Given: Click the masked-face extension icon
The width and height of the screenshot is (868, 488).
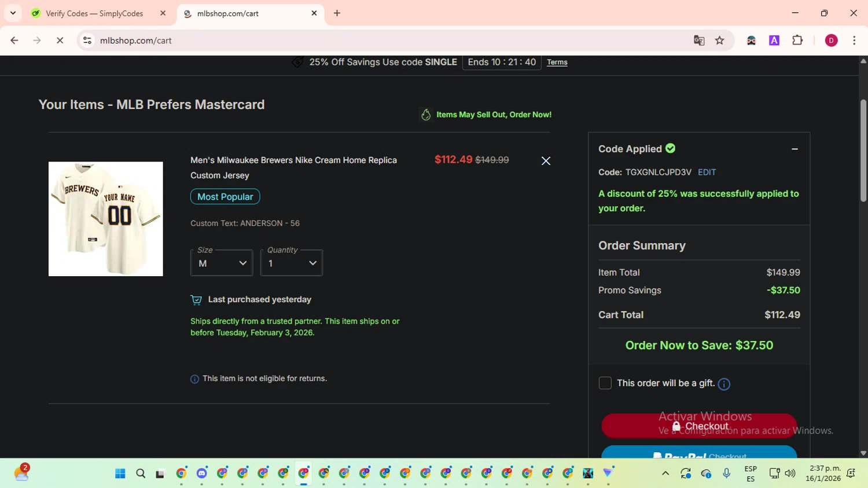Looking at the screenshot, I should tap(751, 41).
